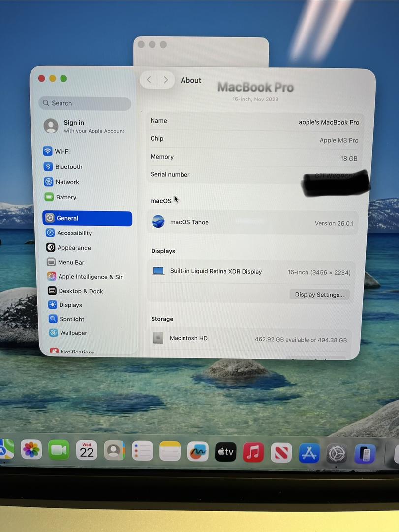The width and height of the screenshot is (399, 532).
Task: Click the 18 GB memory value
Action: click(x=349, y=159)
